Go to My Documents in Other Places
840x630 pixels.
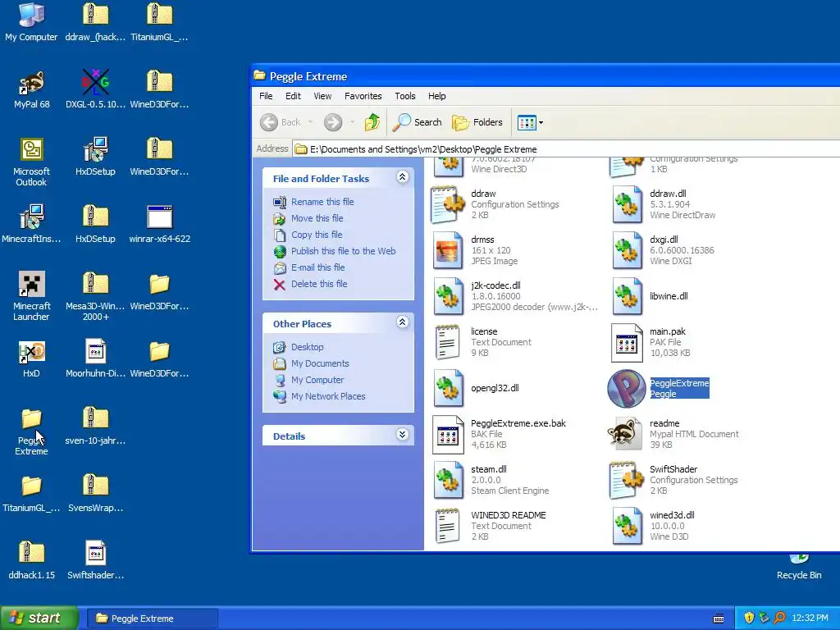pos(320,363)
